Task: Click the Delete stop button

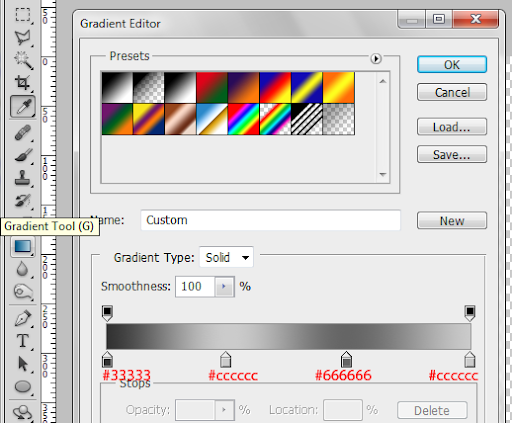Action: click(x=432, y=410)
